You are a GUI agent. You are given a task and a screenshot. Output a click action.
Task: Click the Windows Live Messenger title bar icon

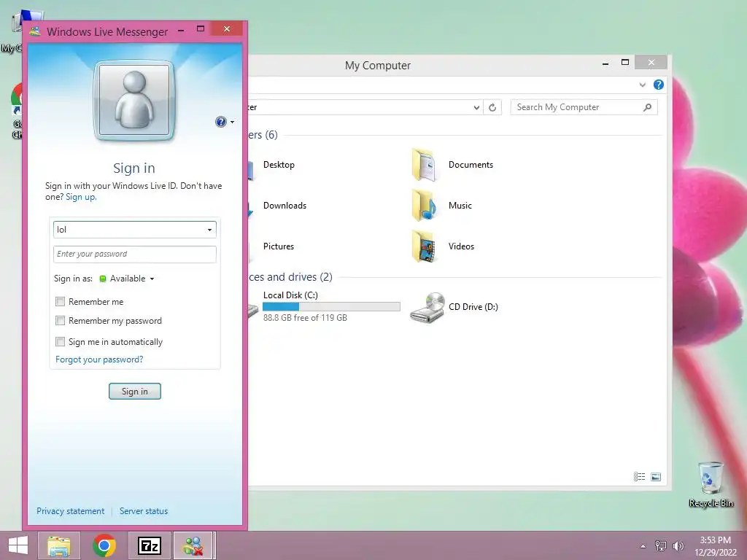tap(35, 32)
